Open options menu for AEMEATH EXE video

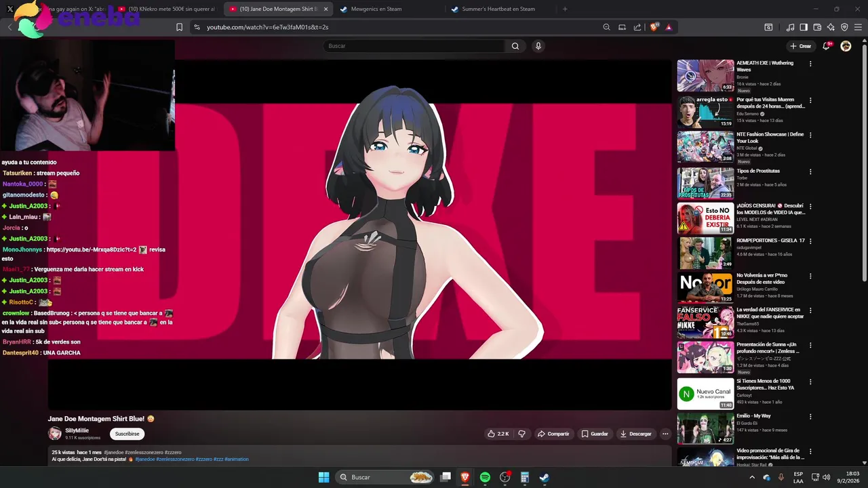coord(810,64)
